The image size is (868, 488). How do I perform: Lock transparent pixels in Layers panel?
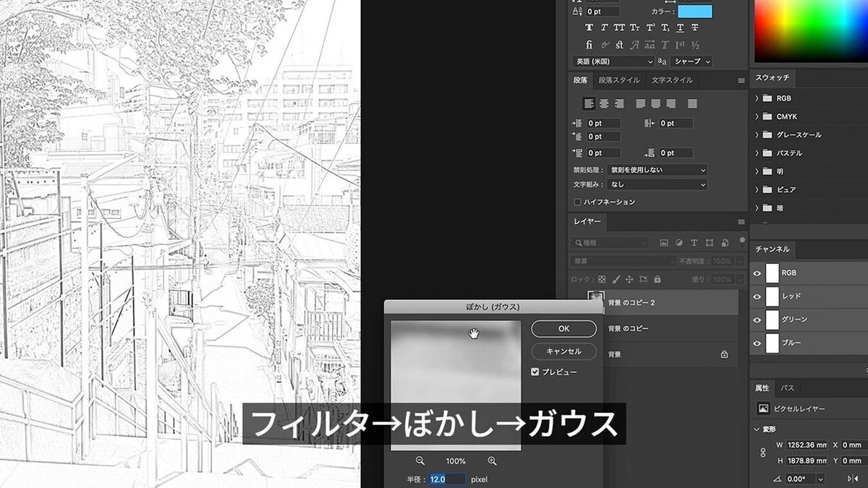[602, 279]
